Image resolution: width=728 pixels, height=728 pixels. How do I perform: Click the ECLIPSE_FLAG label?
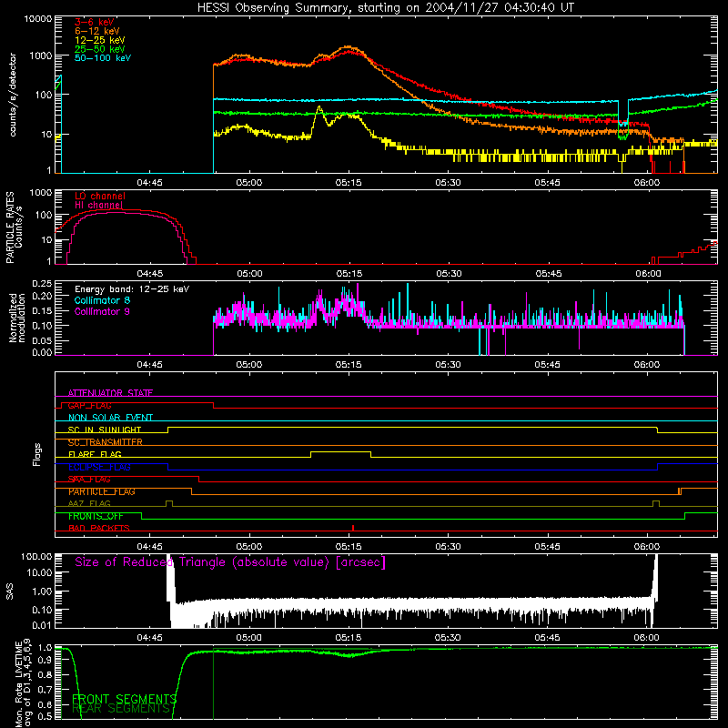click(99, 467)
